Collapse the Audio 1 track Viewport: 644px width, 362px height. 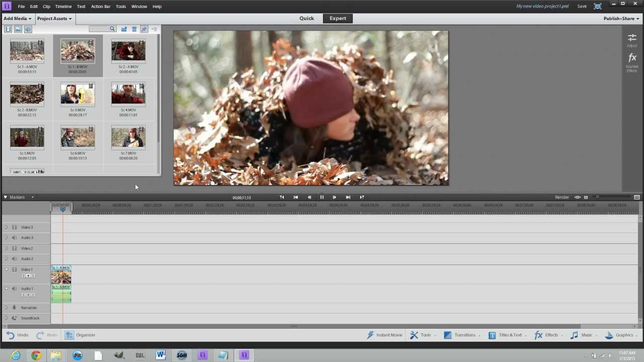[x=7, y=289]
